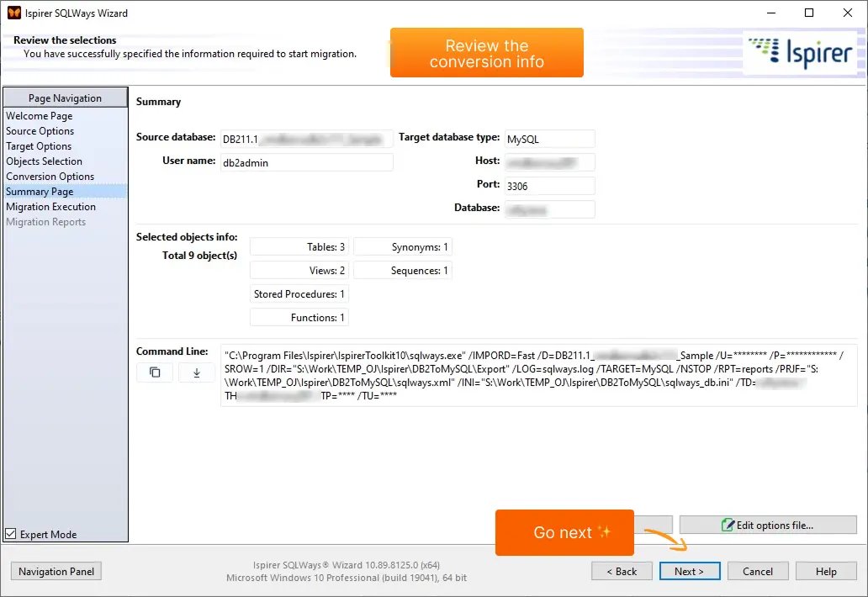Go to Target Options page
Screen dimensions: 868x597
point(39,146)
